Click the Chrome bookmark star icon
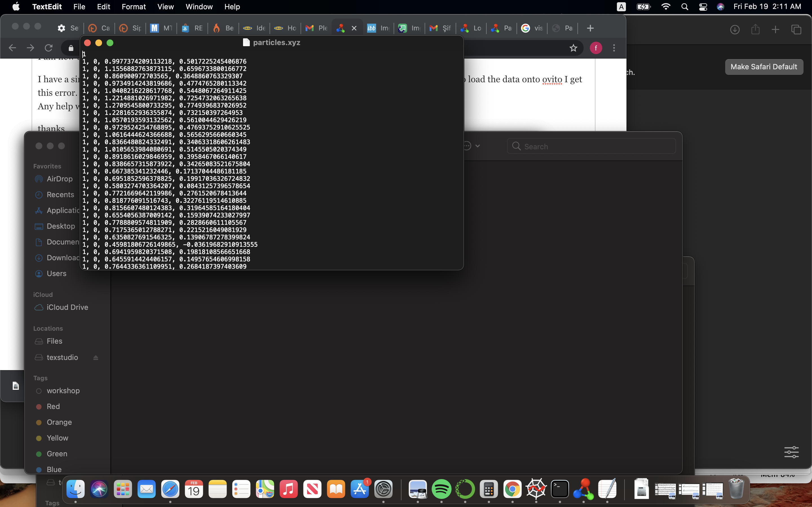 (573, 48)
